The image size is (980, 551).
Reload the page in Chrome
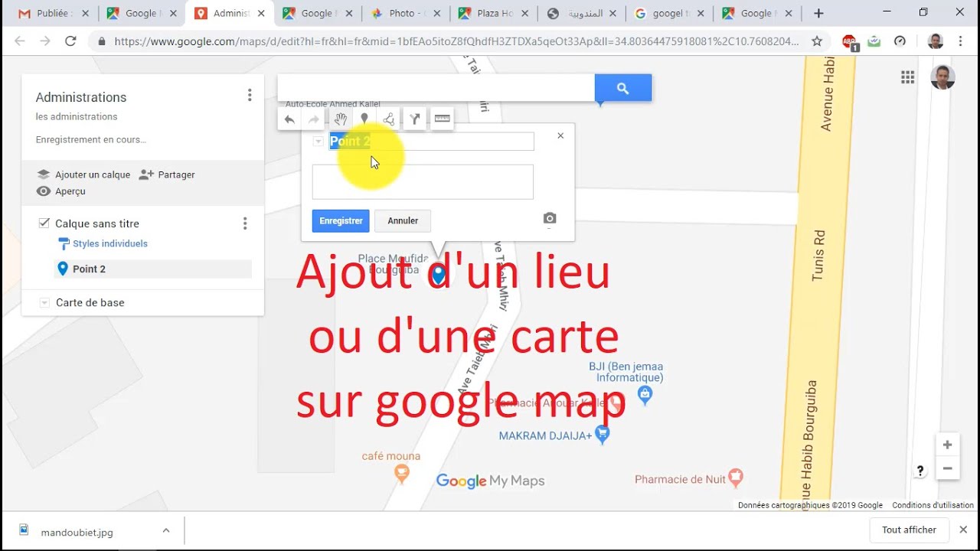pyautogui.click(x=70, y=41)
